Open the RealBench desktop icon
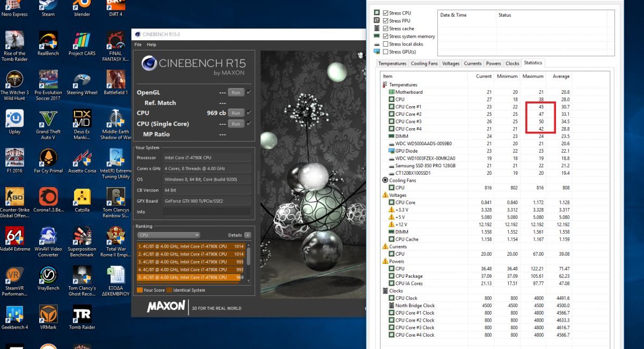The width and height of the screenshot is (644, 349). click(48, 43)
